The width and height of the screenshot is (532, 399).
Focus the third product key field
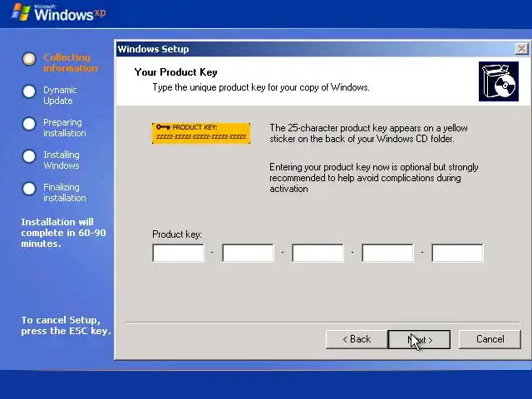pos(318,253)
